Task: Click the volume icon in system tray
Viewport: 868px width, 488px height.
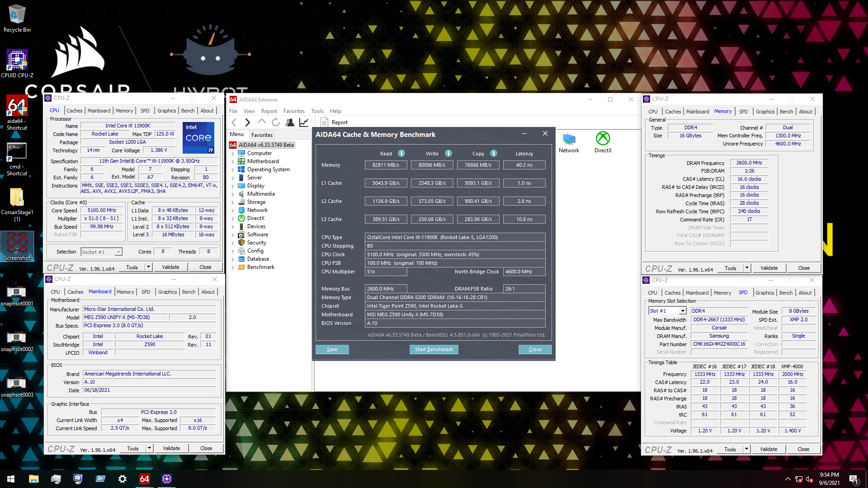Action: click(810, 479)
